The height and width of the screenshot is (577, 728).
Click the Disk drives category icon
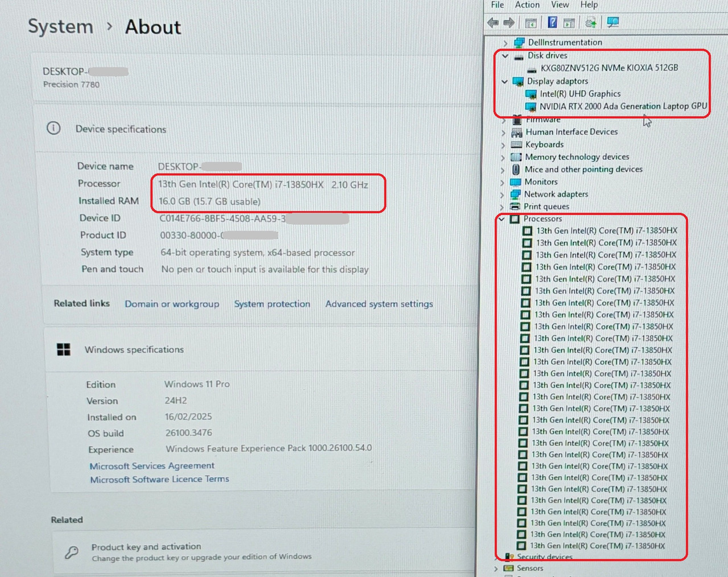[518, 56]
